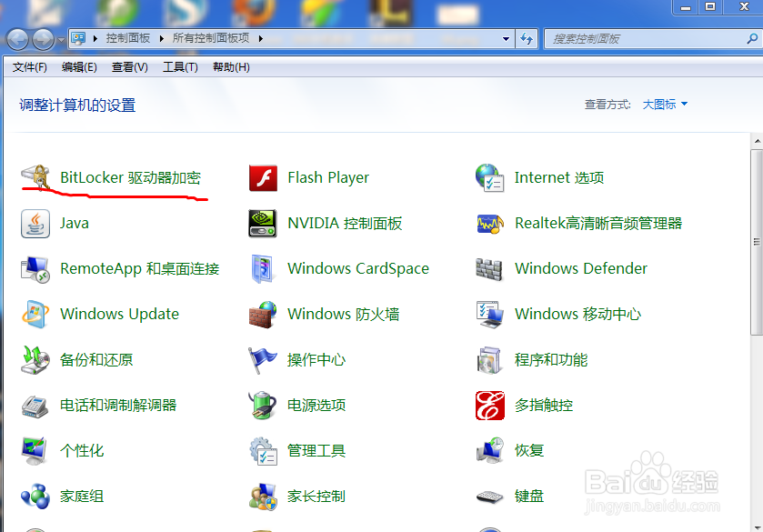763x532 pixels.
Task: Open the 家庭组 spheres icon
Action: [35, 496]
